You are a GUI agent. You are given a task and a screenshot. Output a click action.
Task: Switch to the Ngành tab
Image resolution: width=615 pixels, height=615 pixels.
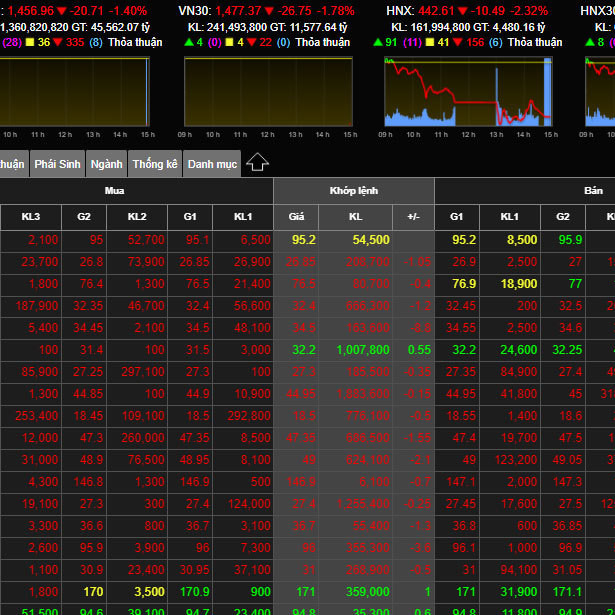click(x=106, y=164)
